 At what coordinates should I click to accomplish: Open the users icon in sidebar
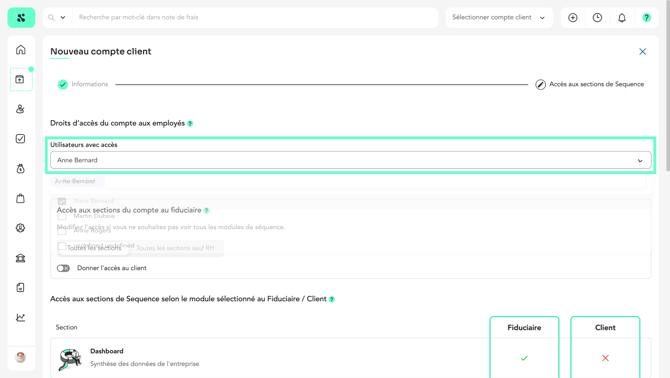(21, 109)
